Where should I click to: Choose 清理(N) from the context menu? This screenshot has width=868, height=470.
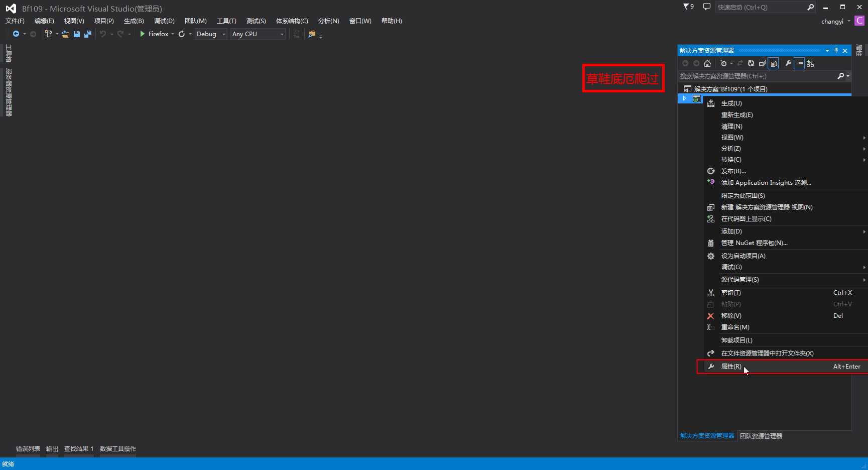pos(786,127)
